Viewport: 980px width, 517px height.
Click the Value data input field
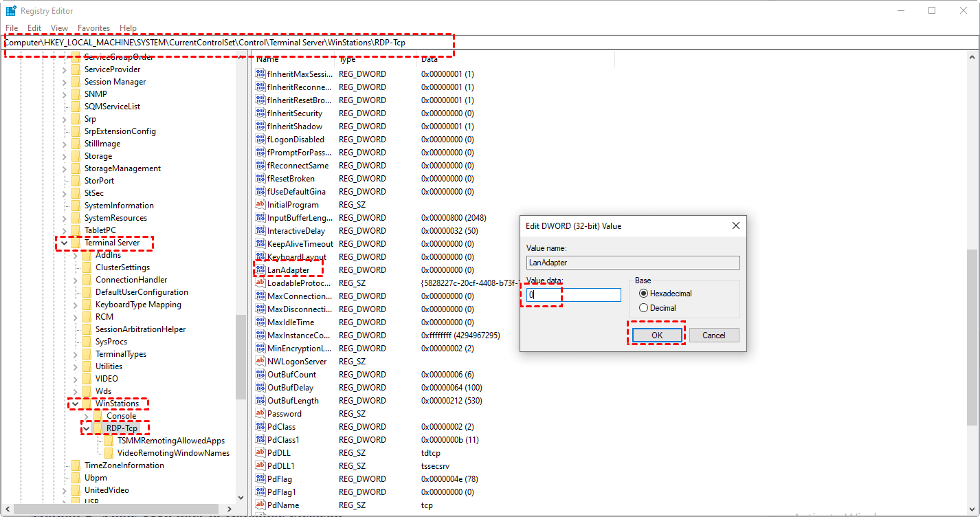click(574, 294)
